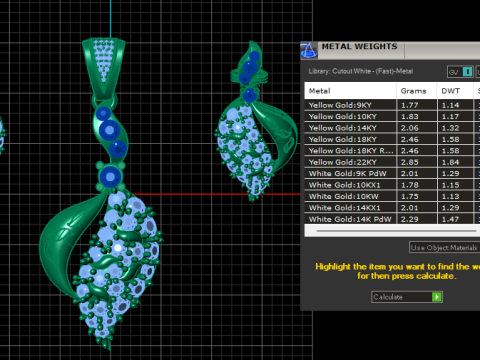The width and height of the screenshot is (480, 360).
Task: Select the Yellow Gold:14KY row
Action: coord(392,128)
